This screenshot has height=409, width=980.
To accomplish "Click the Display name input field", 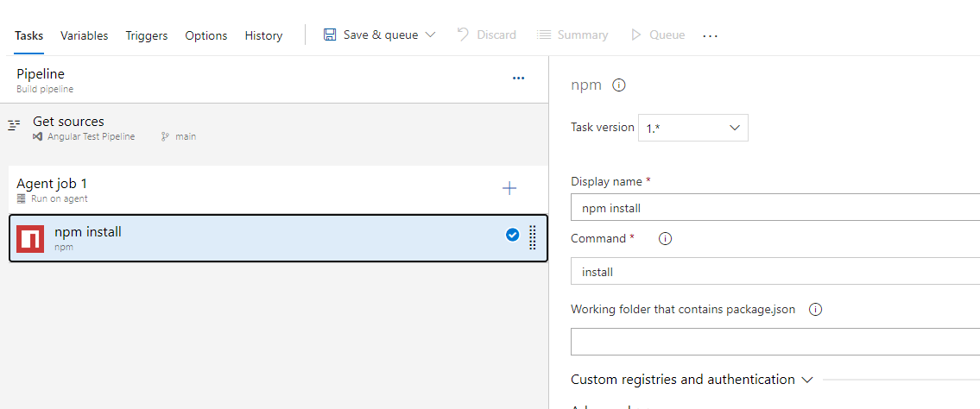I will click(775, 208).
